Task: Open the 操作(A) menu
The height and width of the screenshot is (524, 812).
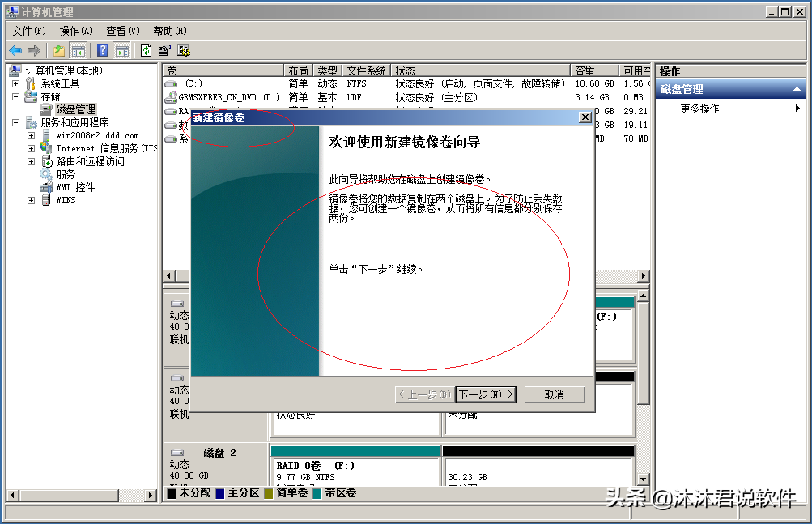Action: click(76, 31)
